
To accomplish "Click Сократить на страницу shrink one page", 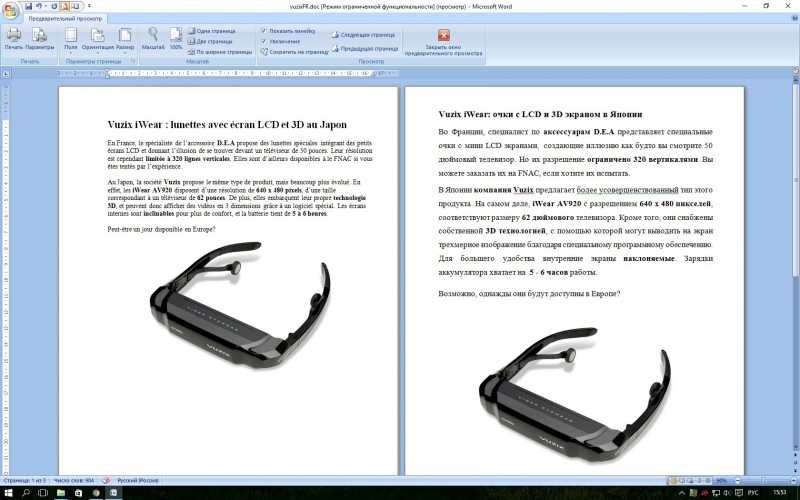I will coord(294,52).
